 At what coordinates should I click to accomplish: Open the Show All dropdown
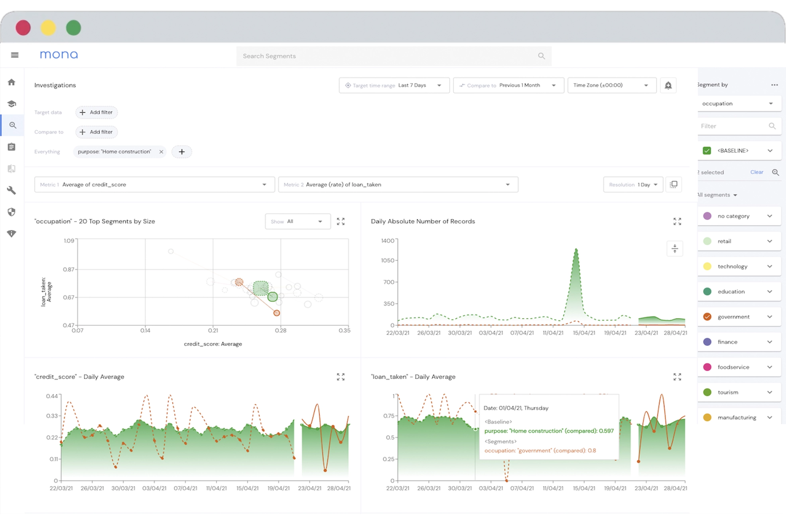298,221
